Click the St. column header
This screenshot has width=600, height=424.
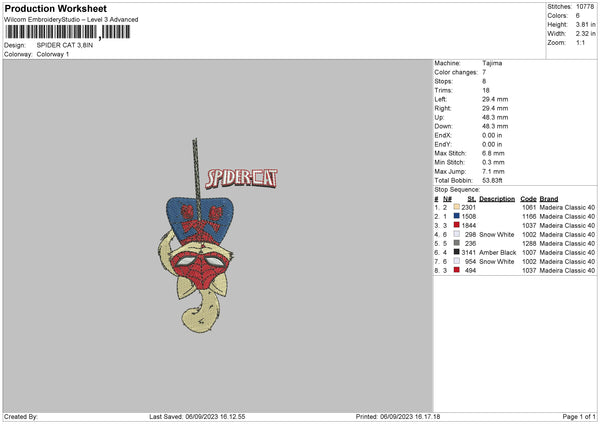471,199
